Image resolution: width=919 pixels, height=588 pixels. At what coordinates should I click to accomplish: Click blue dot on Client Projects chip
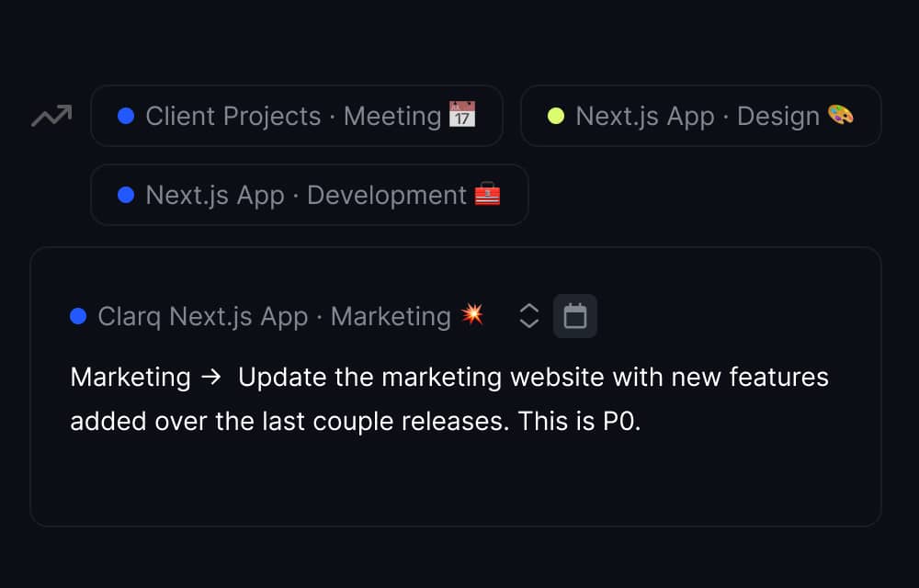[x=127, y=116]
